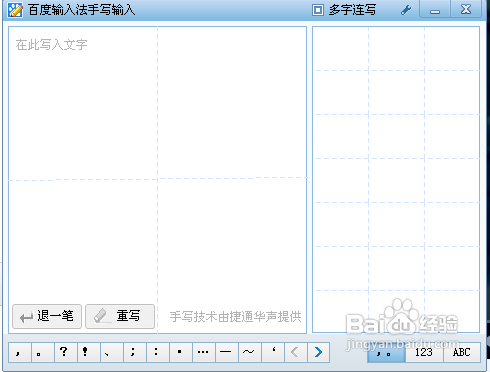The image size is (490, 372).
Task: Go to previous punctuation page arrow
Action: pos(296,352)
